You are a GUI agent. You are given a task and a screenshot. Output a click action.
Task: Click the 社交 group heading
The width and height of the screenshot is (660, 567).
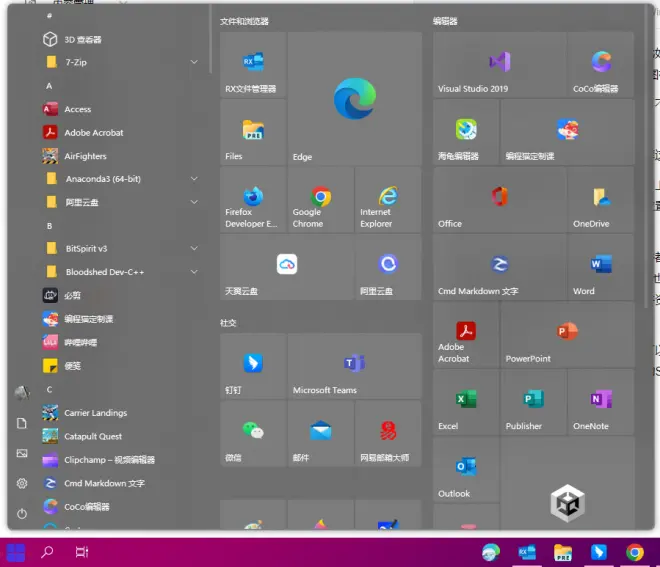[x=228, y=323]
